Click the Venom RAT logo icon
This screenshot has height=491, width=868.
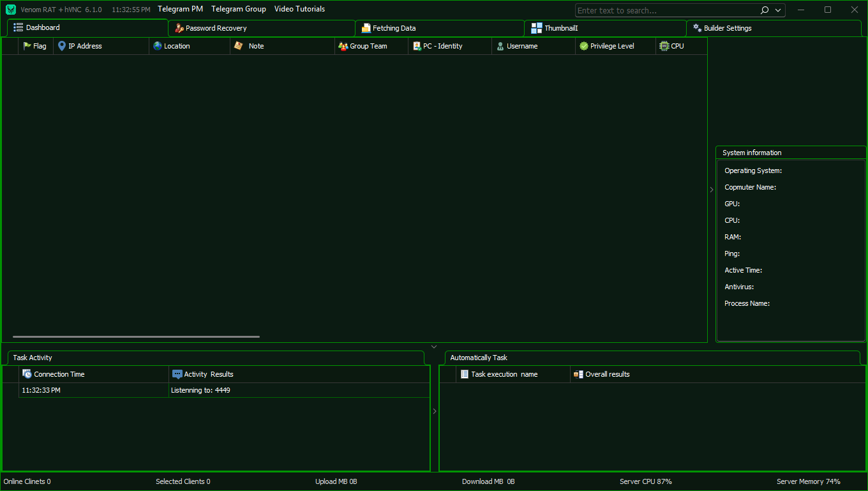(11, 10)
